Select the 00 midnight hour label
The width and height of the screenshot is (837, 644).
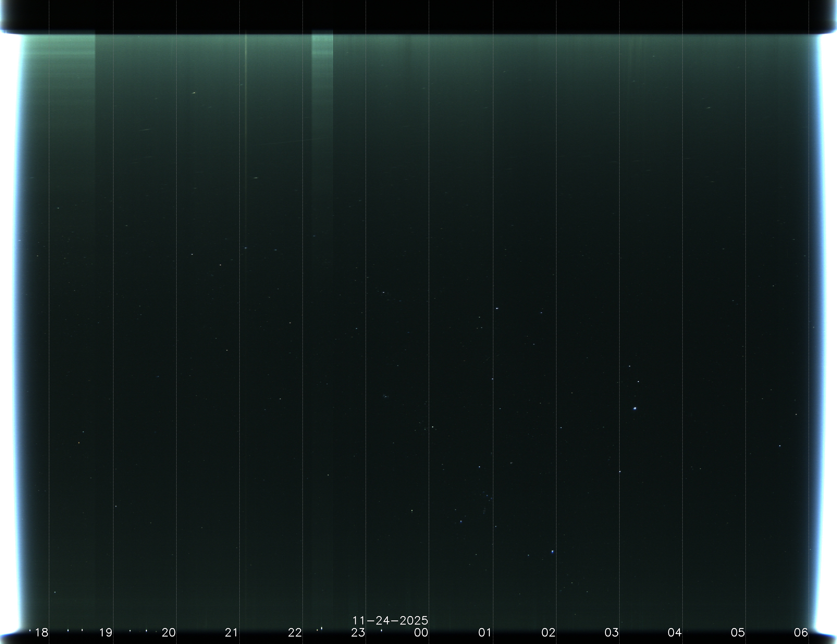pyautogui.click(x=421, y=633)
